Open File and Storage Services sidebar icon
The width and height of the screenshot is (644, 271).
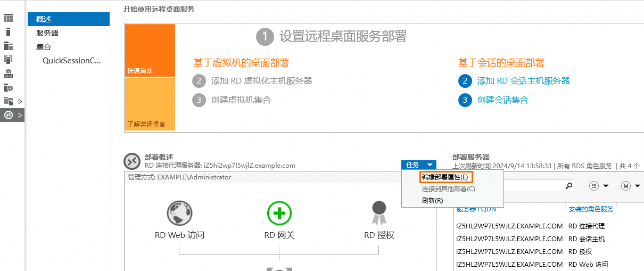[x=9, y=101]
